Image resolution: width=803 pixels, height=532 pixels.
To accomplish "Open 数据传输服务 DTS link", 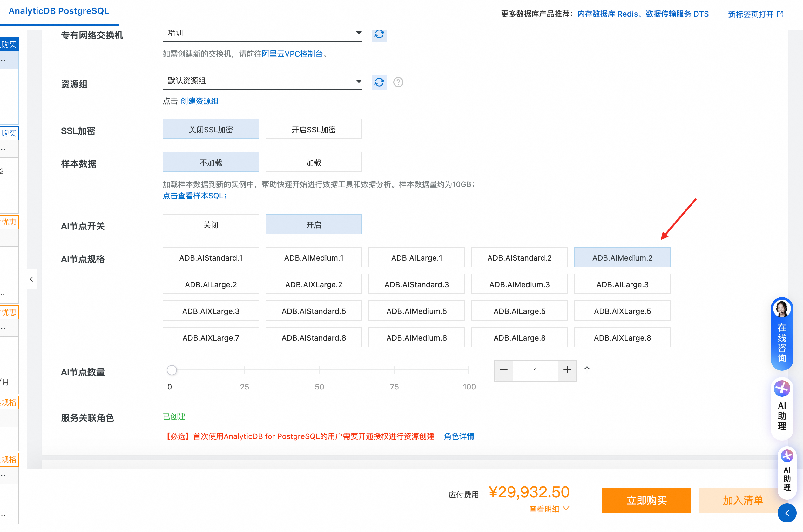I will tap(677, 14).
